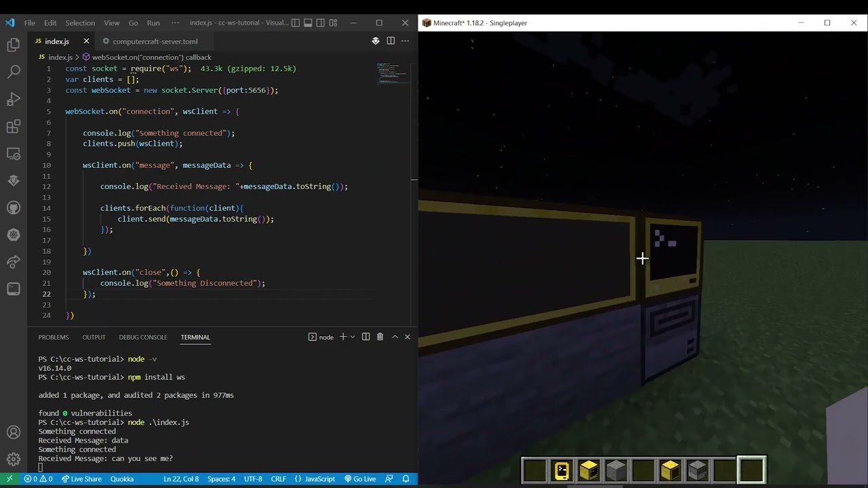Open the View menu
868x488 pixels.
(112, 22)
